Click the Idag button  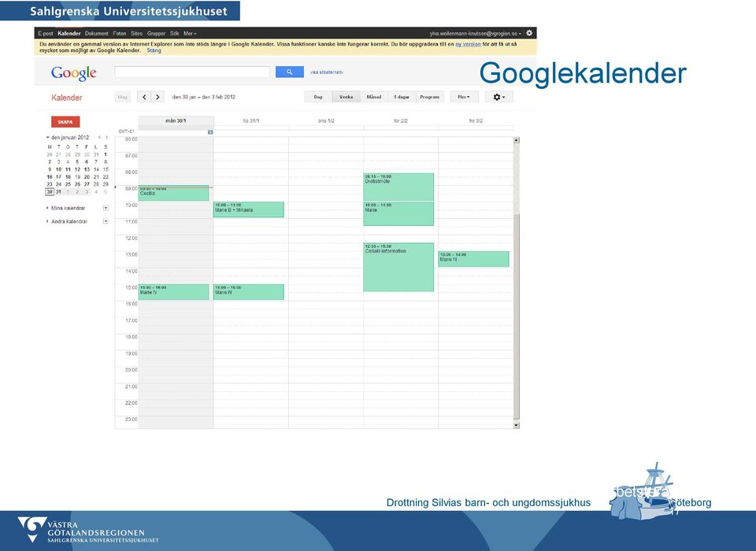[x=123, y=97]
